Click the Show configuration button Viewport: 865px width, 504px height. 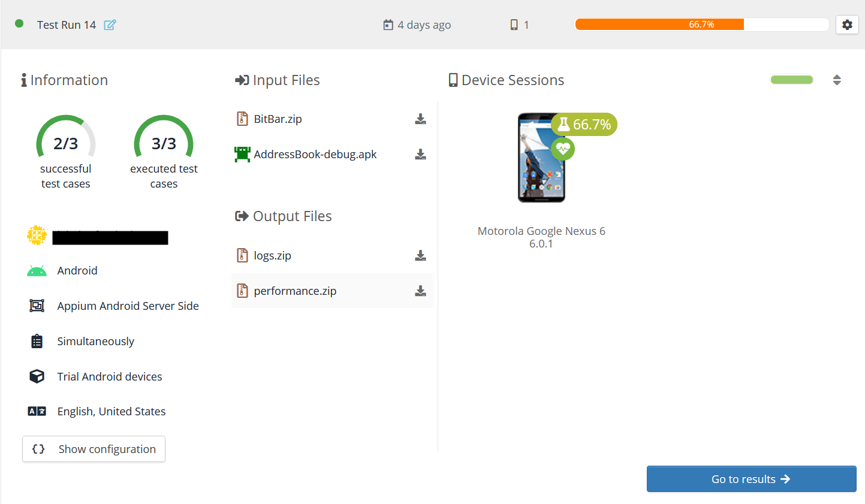coord(94,449)
